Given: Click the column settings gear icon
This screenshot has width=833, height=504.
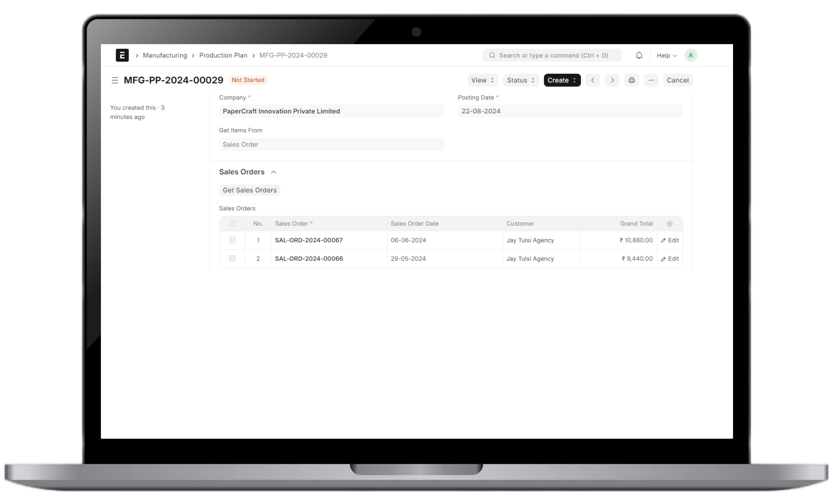Looking at the screenshot, I should [x=669, y=224].
